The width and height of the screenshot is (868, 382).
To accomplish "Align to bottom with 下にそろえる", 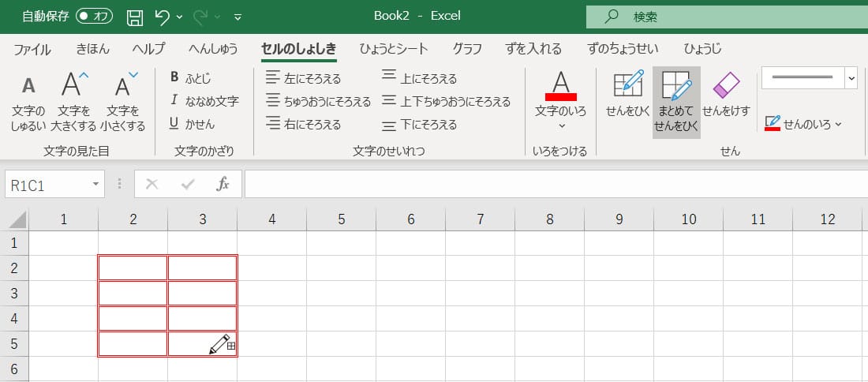I will (x=419, y=125).
